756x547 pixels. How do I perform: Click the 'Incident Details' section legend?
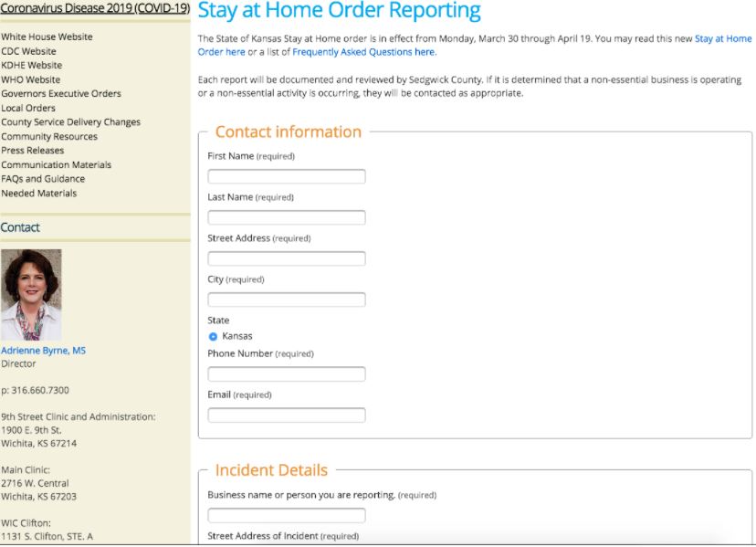point(271,470)
